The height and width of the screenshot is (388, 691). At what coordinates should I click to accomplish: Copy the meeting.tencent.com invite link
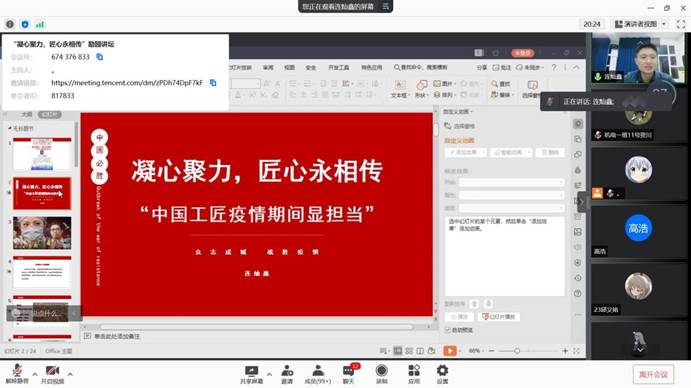click(x=213, y=82)
